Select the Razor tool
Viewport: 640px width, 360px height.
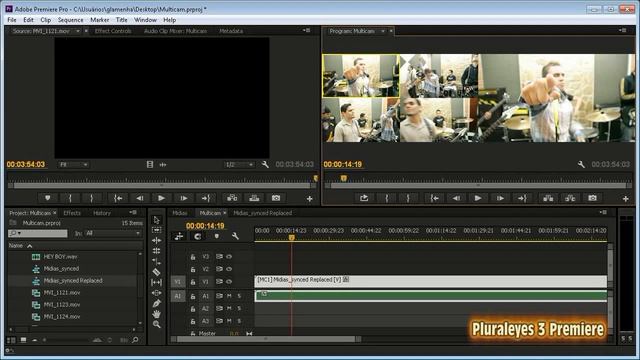pyautogui.click(x=157, y=272)
